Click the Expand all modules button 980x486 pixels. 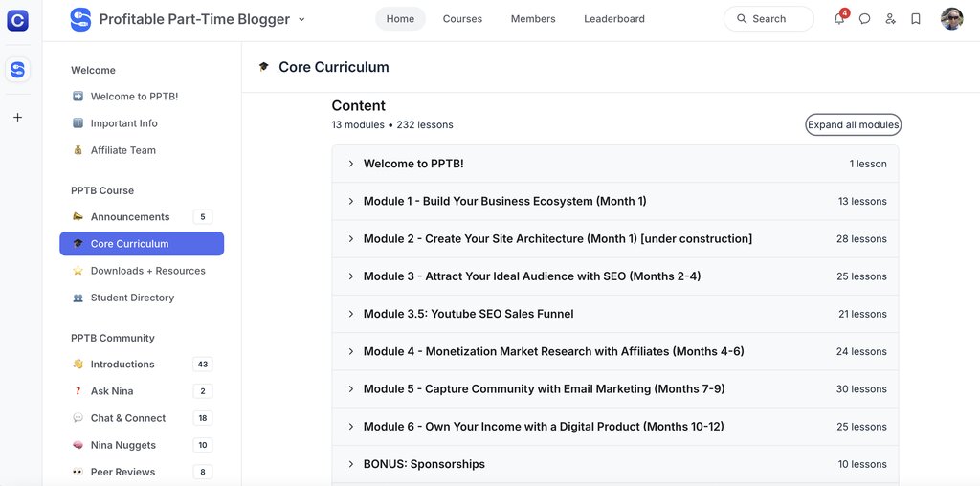[x=853, y=124]
